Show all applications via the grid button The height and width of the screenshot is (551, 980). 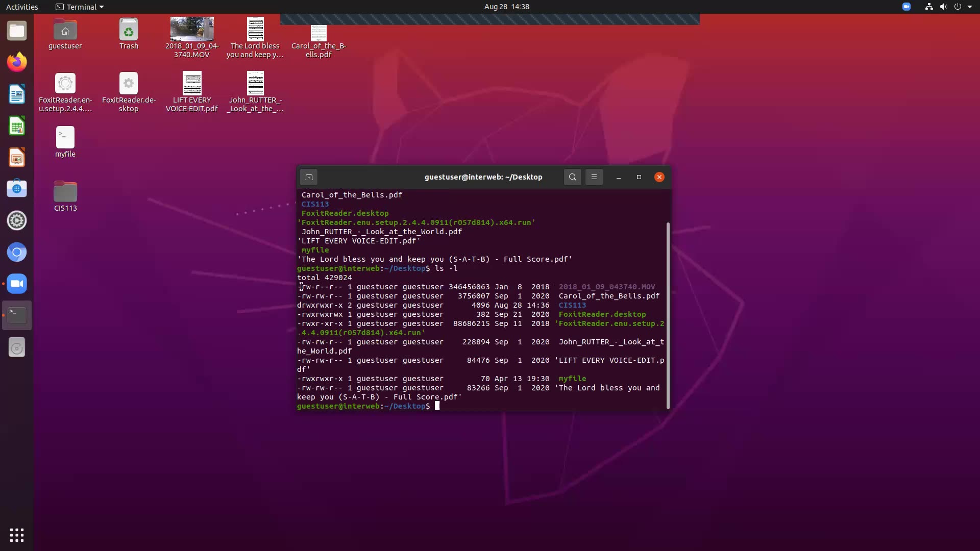tap(17, 535)
